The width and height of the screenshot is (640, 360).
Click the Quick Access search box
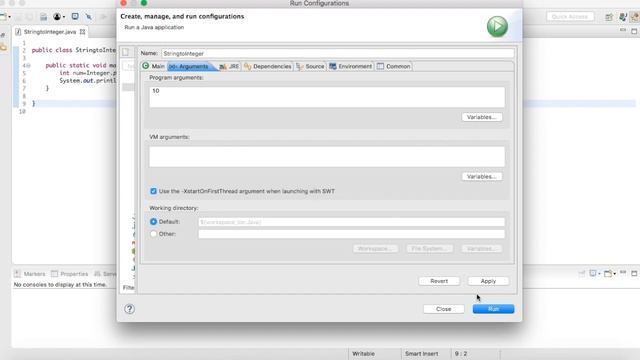(570, 17)
